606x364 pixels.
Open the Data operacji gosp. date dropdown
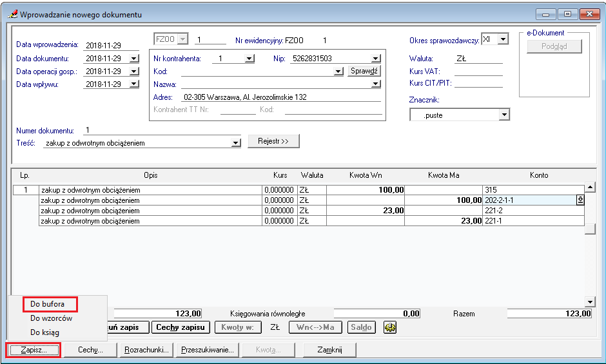point(134,72)
